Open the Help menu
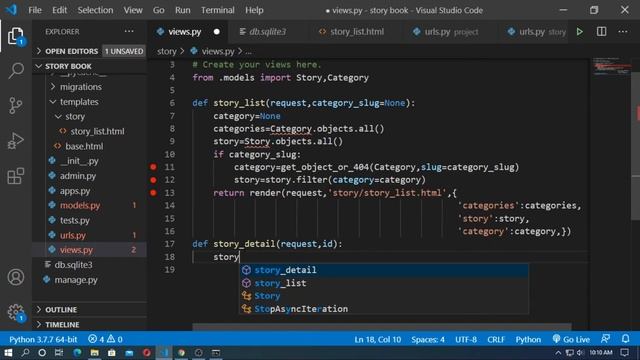Viewport: 640px width, 360px height. 254,10
